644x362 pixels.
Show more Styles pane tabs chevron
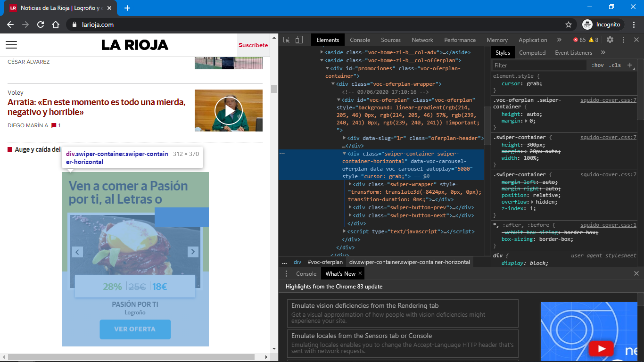(603, 53)
